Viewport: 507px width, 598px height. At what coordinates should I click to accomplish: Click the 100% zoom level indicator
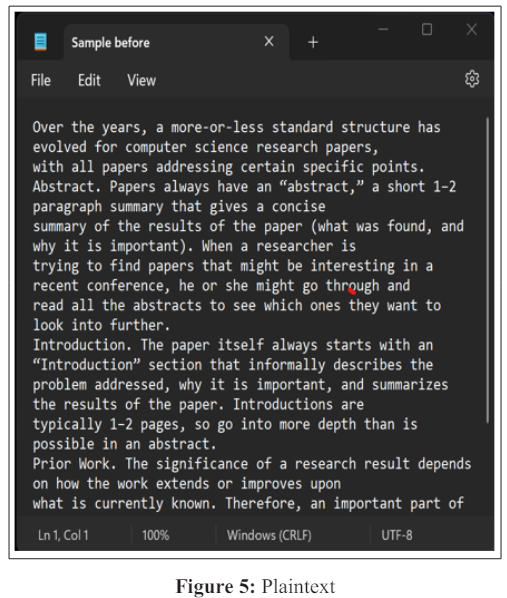click(x=156, y=535)
